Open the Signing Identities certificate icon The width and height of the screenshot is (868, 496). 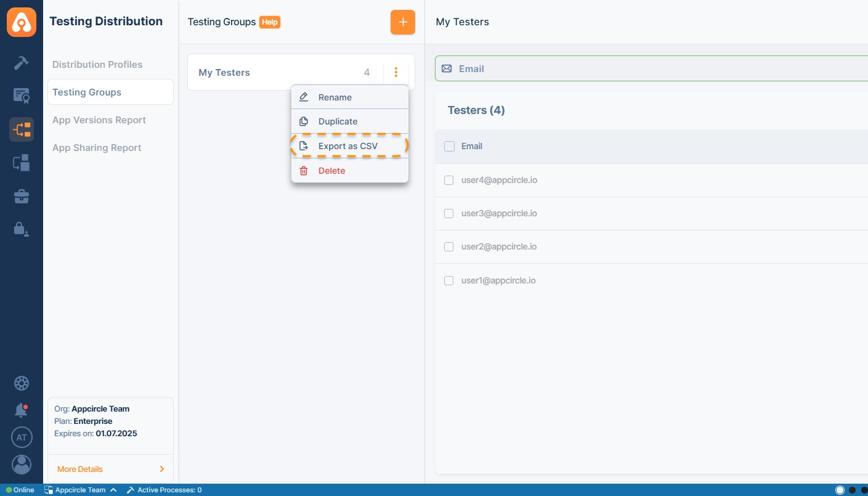coord(22,96)
